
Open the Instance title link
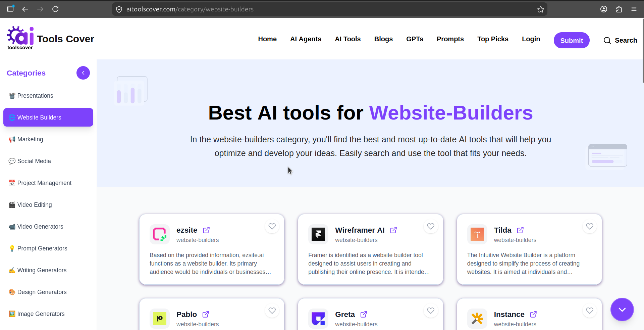pos(509,314)
